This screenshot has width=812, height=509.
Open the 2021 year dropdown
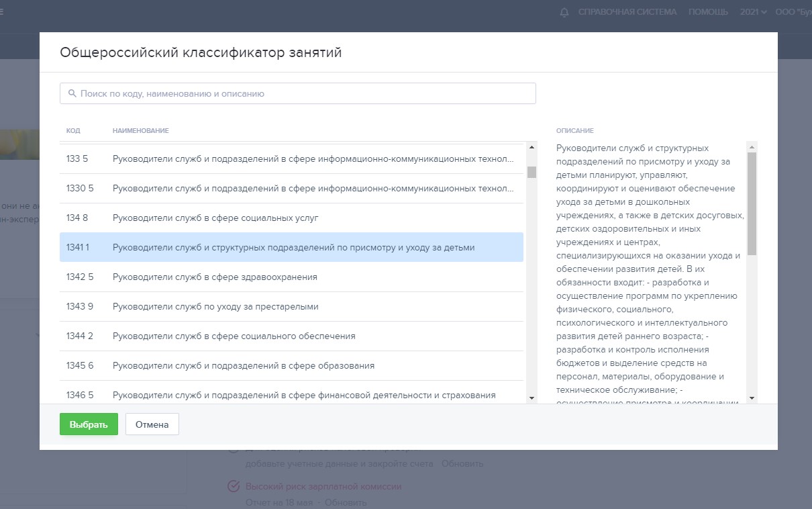753,12
